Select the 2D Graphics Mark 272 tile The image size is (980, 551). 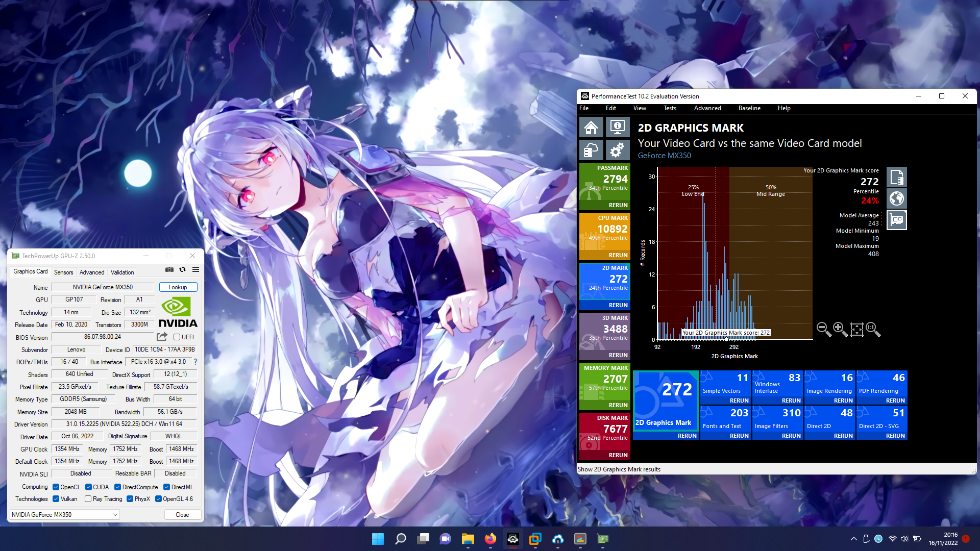(x=666, y=402)
